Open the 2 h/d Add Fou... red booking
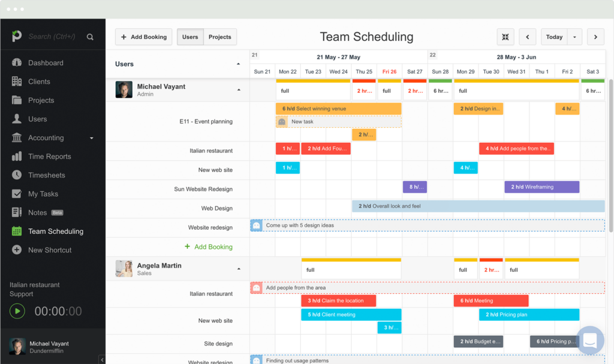Image resolution: width=614 pixels, height=364 pixels. [x=326, y=149]
